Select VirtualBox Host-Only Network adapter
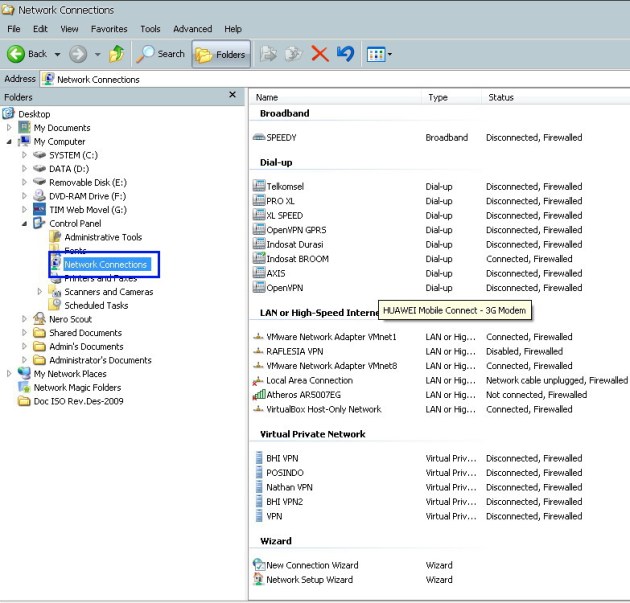The width and height of the screenshot is (630, 603). tap(323, 409)
